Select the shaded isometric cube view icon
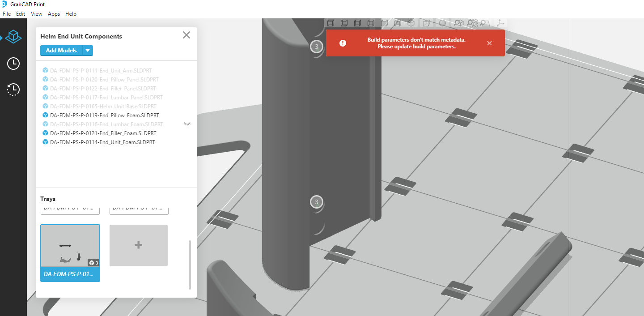Image resolution: width=644 pixels, height=316 pixels. click(411, 23)
